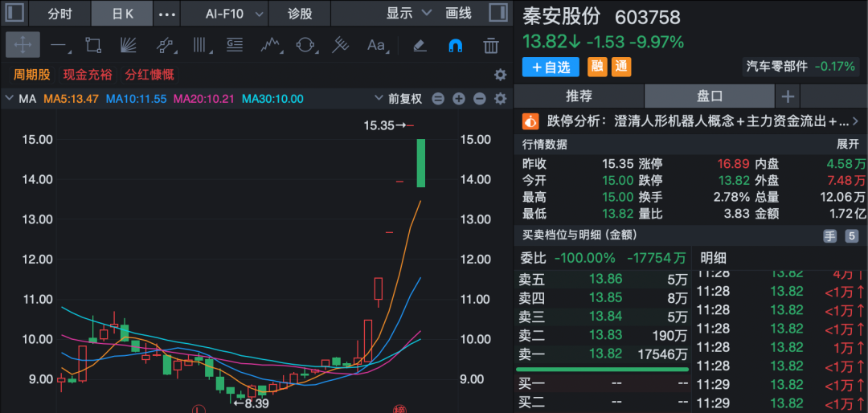Toggle the left sidebar panel icon
The height and width of the screenshot is (413, 868).
pos(14,13)
